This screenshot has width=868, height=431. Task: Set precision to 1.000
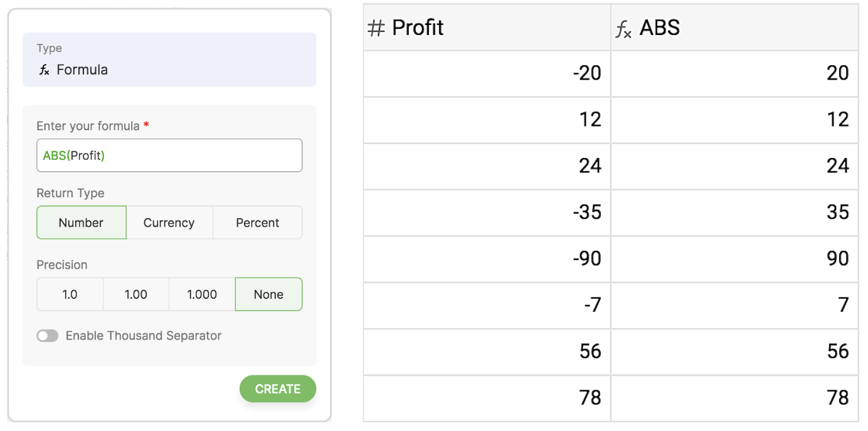[202, 294]
